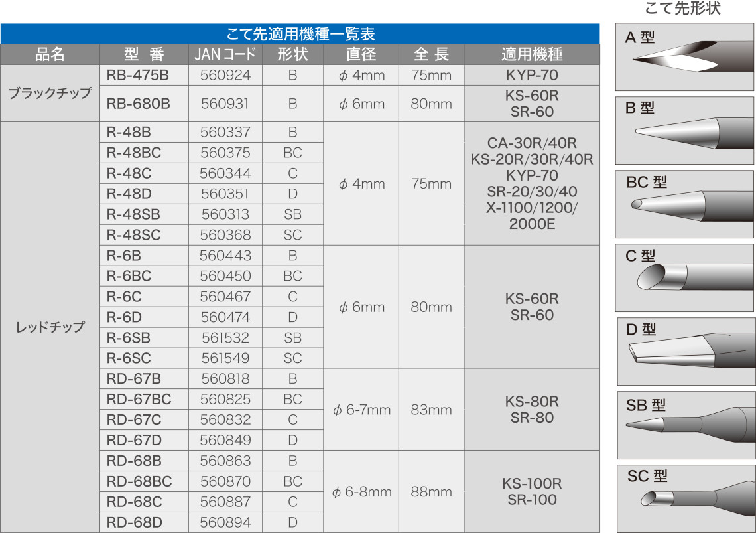
Task: Select the B型 conical tip picture
Action: pos(685,130)
